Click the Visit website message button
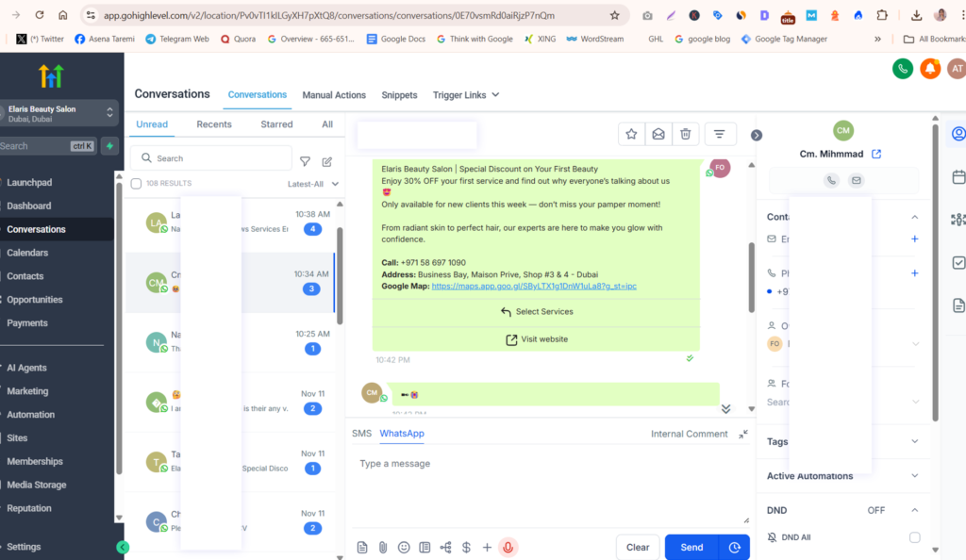 [536, 339]
